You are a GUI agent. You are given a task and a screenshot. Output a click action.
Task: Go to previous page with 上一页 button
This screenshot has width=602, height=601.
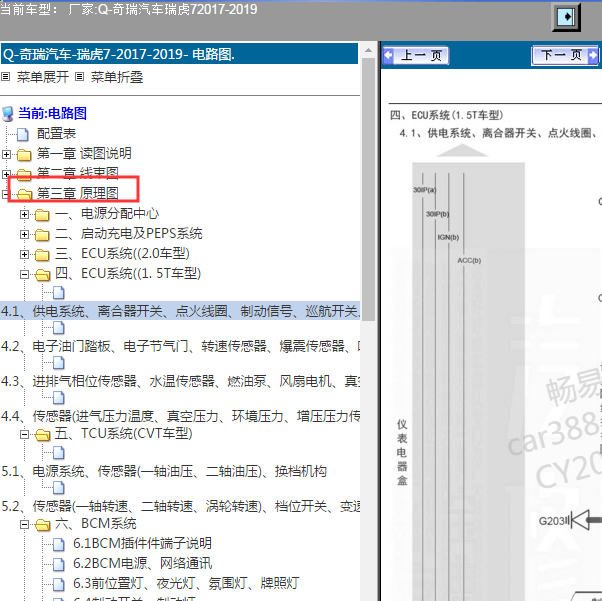(x=416, y=55)
